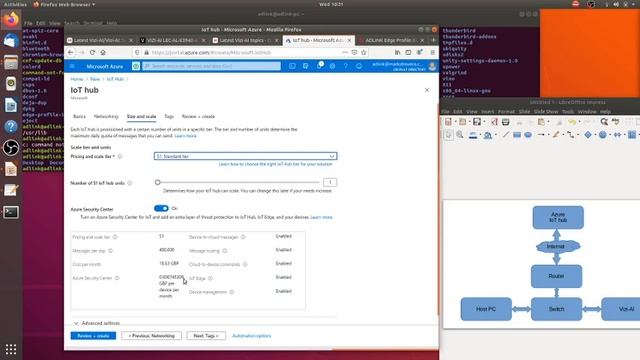Switch to the Review + create tab

tap(198, 116)
